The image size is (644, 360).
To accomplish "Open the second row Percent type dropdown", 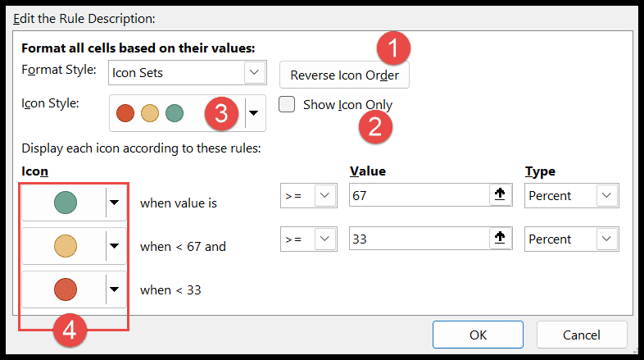I will (606, 239).
